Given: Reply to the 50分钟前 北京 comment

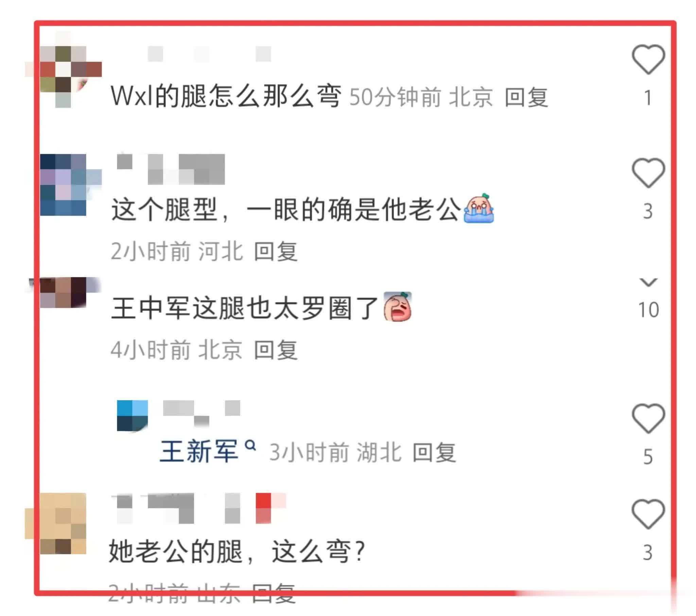Looking at the screenshot, I should 526,97.
